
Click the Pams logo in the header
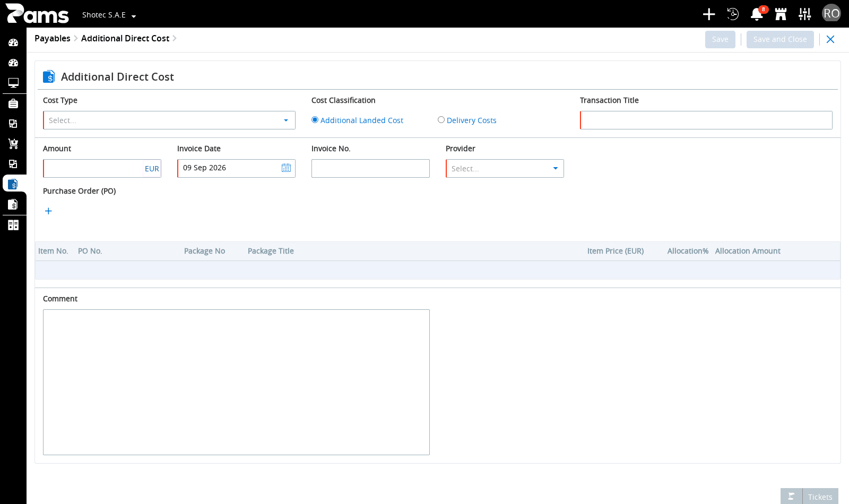pyautogui.click(x=37, y=14)
